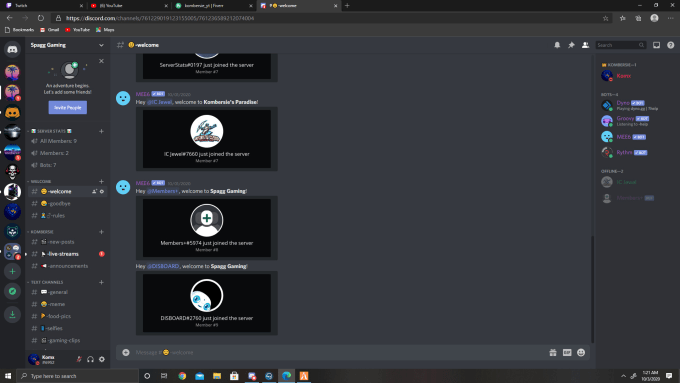Open the GIF picker
680x383 pixels.
pyautogui.click(x=567, y=353)
